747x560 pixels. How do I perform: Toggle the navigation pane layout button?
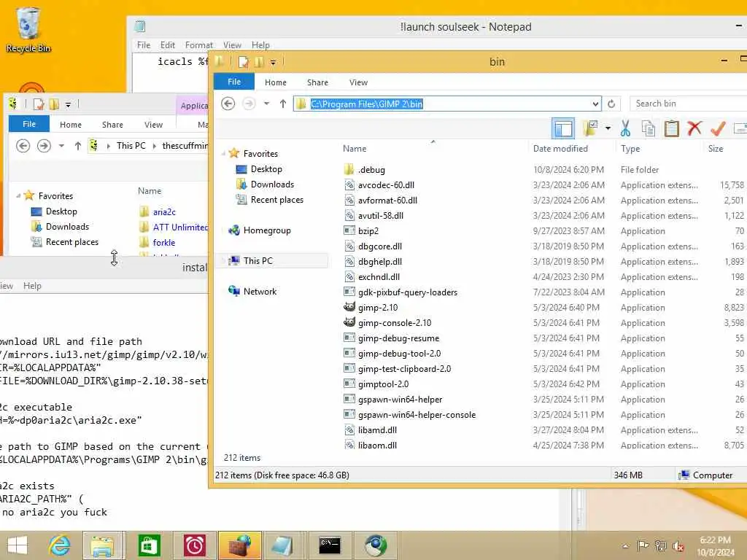point(563,128)
